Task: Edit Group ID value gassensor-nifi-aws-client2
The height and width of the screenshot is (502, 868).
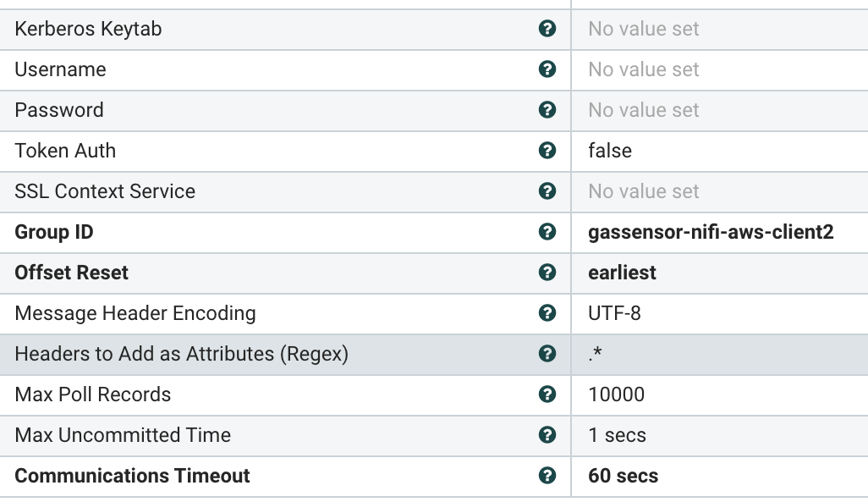Action: pyautogui.click(x=711, y=232)
